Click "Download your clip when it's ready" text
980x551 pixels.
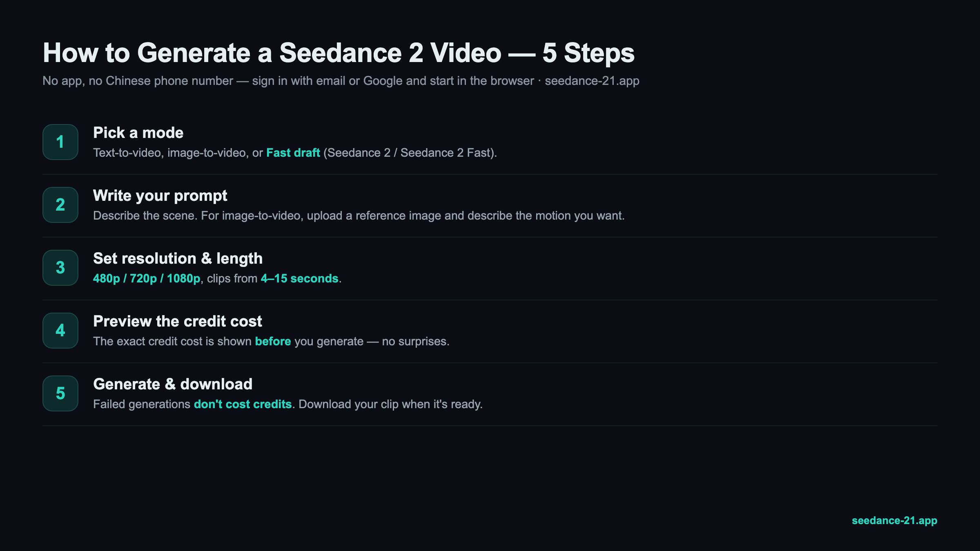pos(390,404)
